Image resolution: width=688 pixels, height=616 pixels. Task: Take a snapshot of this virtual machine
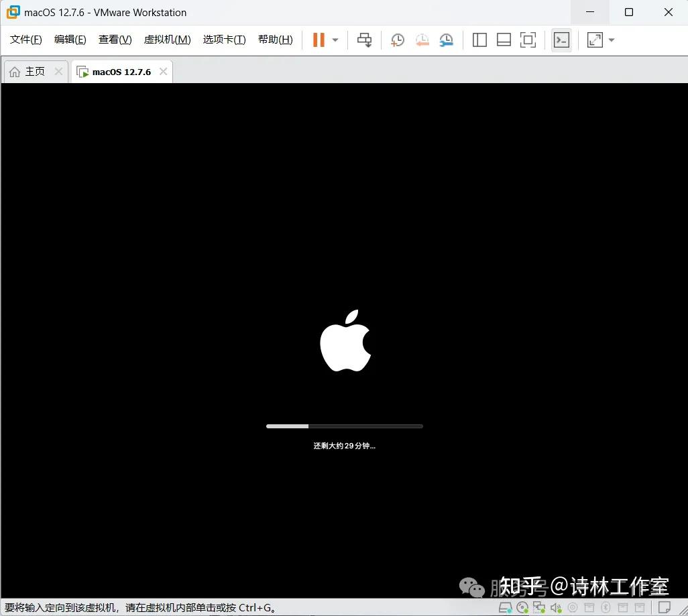point(398,40)
